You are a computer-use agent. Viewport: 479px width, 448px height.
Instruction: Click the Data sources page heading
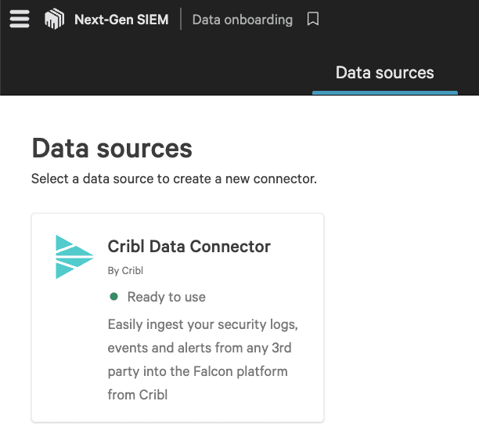[x=111, y=148]
